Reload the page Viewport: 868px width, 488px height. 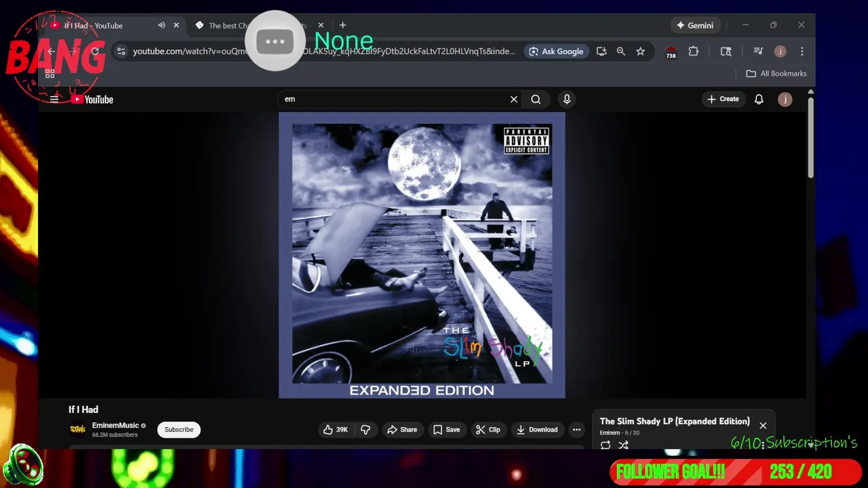pos(95,52)
